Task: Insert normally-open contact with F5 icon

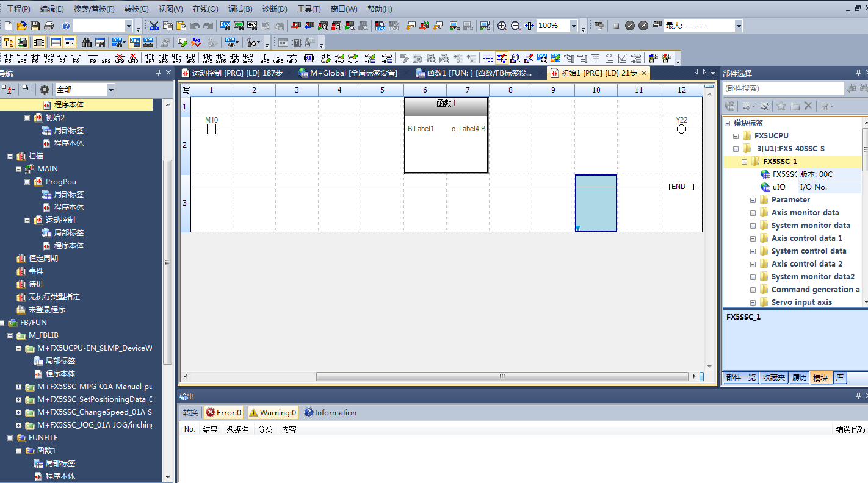Action: 8,59
